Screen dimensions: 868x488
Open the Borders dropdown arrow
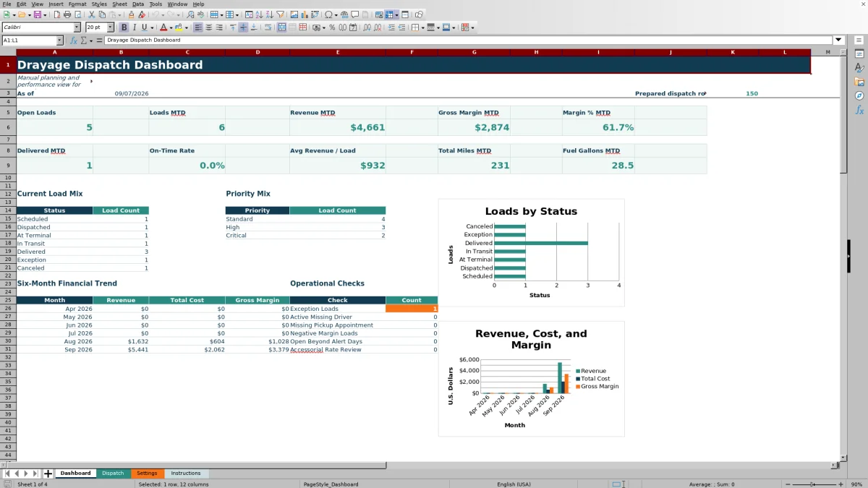422,27
